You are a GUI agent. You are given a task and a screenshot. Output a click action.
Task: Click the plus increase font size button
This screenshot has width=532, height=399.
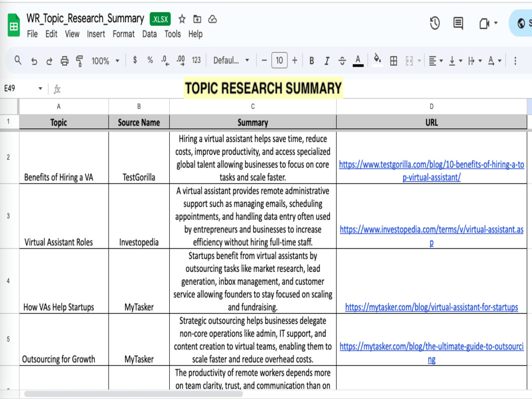click(295, 61)
